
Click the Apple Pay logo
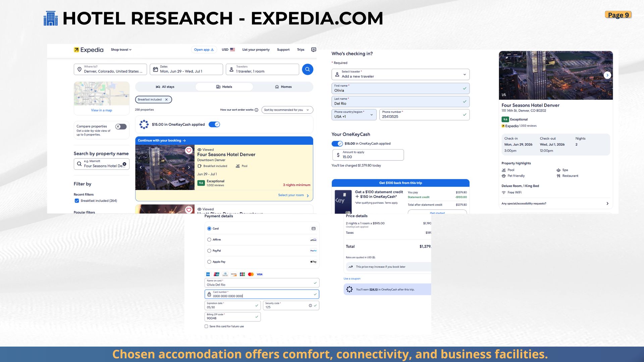[x=313, y=262]
